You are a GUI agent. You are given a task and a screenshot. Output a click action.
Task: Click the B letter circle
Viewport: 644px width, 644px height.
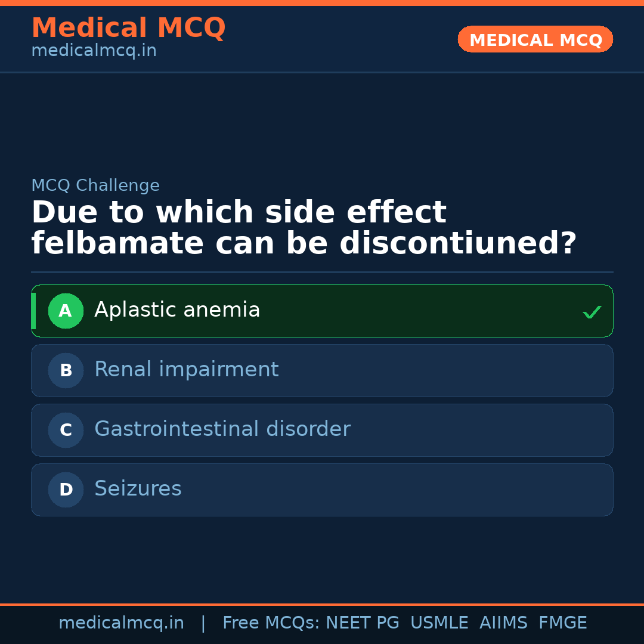(x=66, y=370)
